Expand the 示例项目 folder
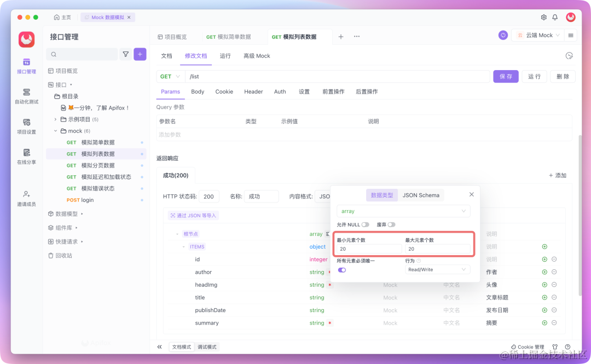Screen dimensions: 591x364 [x=55, y=119]
